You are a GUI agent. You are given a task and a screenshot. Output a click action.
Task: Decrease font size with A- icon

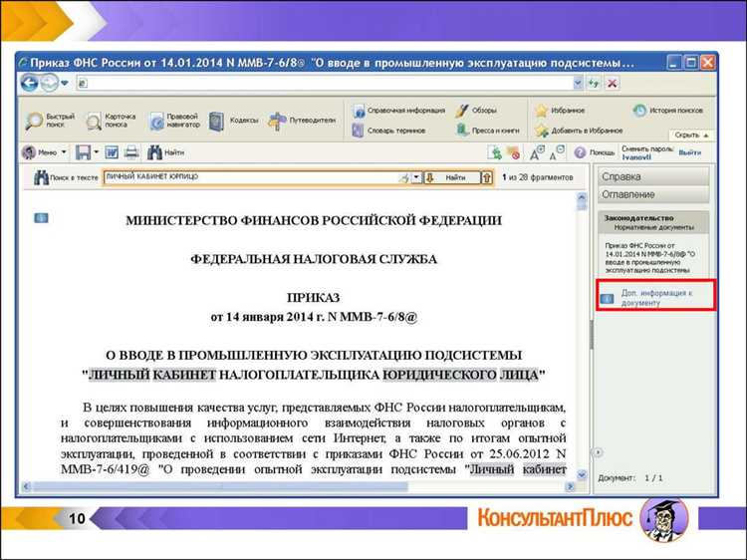coord(557,152)
